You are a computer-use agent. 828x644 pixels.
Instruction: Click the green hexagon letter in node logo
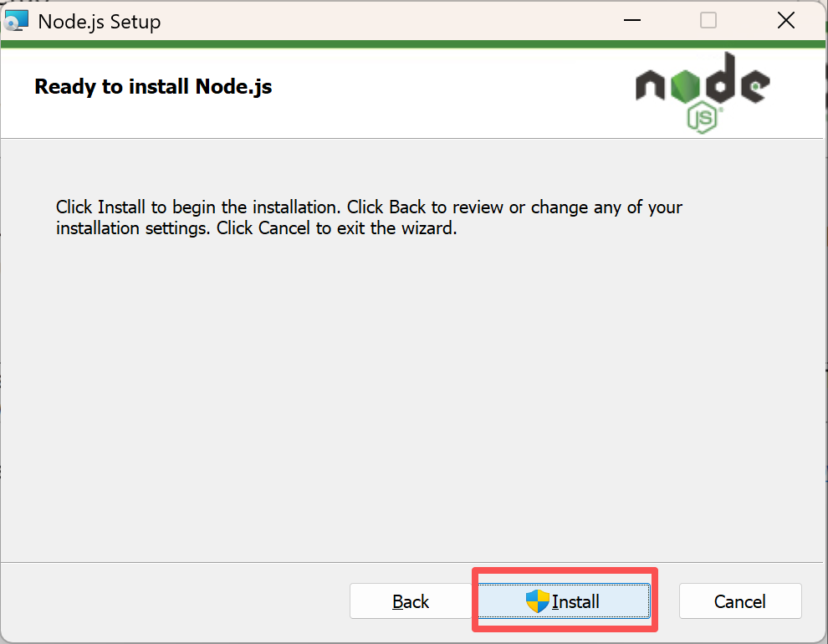coord(685,86)
